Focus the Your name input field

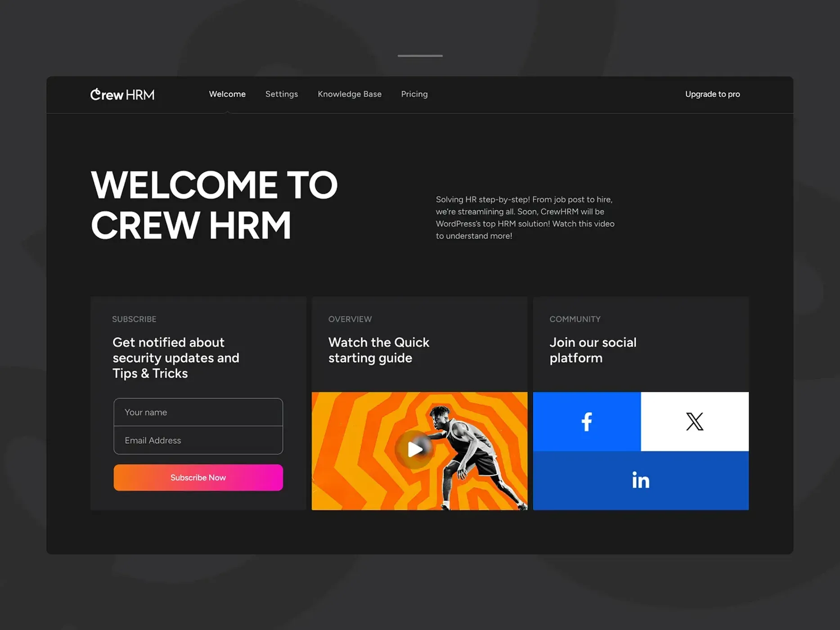coord(198,412)
